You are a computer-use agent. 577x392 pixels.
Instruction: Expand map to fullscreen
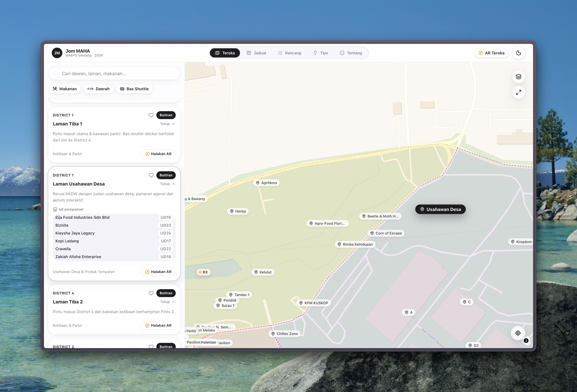click(x=518, y=93)
